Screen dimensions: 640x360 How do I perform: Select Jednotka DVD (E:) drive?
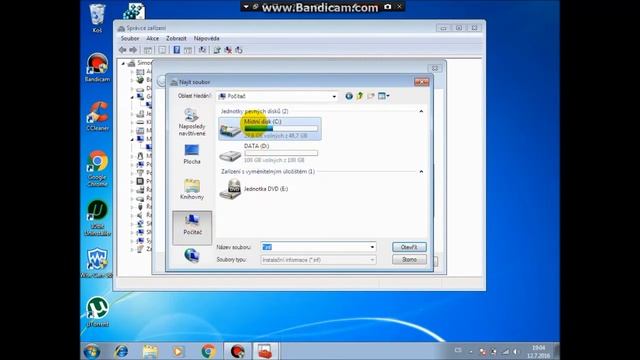coord(253,189)
